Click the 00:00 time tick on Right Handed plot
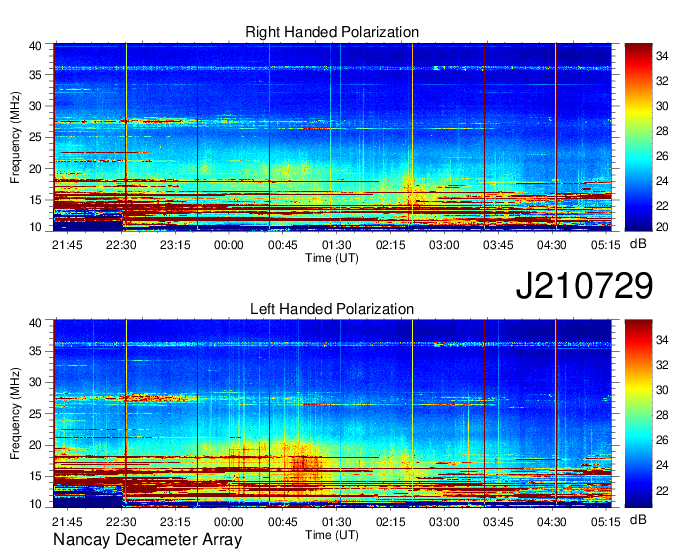The width and height of the screenshot is (680, 552). click(x=229, y=245)
